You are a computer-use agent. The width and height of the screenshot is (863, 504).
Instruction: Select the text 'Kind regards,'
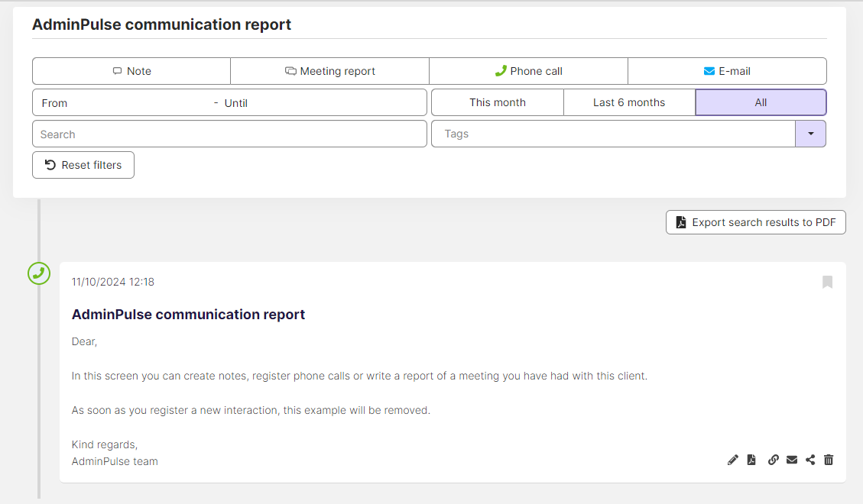coord(105,444)
